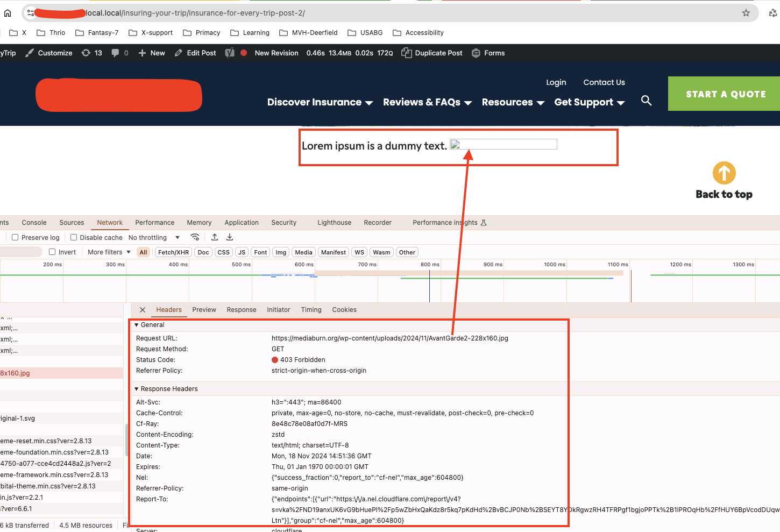Image resolution: width=780 pixels, height=532 pixels.
Task: Select the 8x160.jpg failed request row
Action: 61,373
